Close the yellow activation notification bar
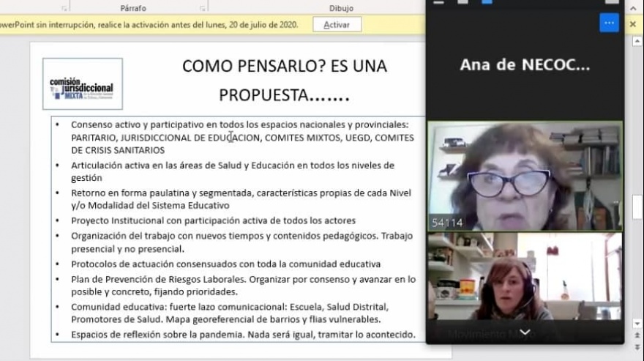This screenshot has width=644, height=361. tap(633, 24)
